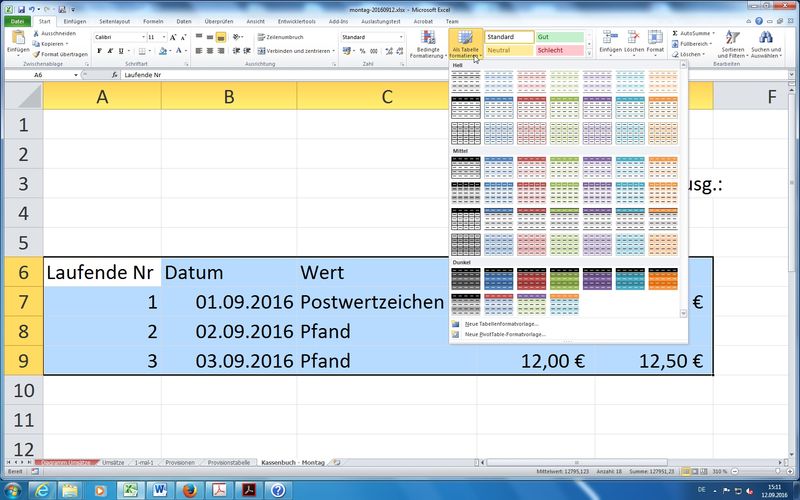The height and width of the screenshot is (500, 800).
Task: Open the Datei tab
Action: pos(17,21)
